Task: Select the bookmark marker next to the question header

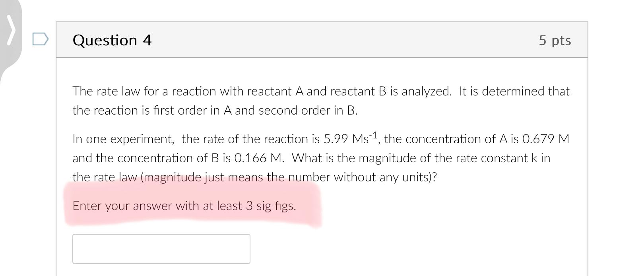Action: click(x=40, y=39)
